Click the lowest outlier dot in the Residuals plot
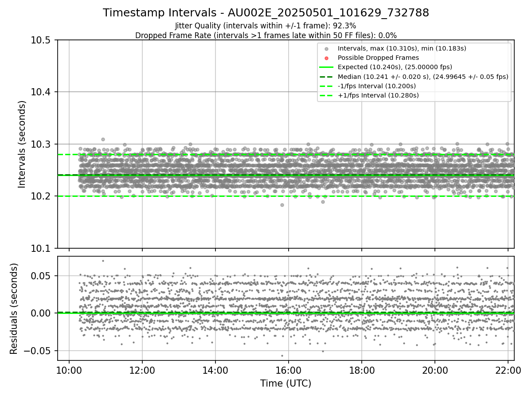Screen dimensions: 532x399 (x=282, y=356)
